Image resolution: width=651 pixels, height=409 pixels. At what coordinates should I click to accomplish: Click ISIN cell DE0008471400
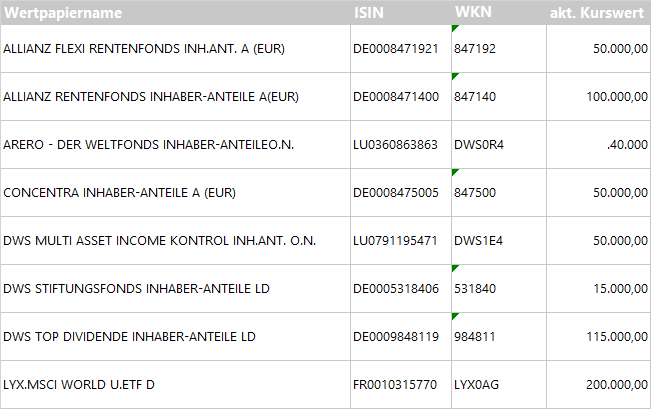click(396, 97)
